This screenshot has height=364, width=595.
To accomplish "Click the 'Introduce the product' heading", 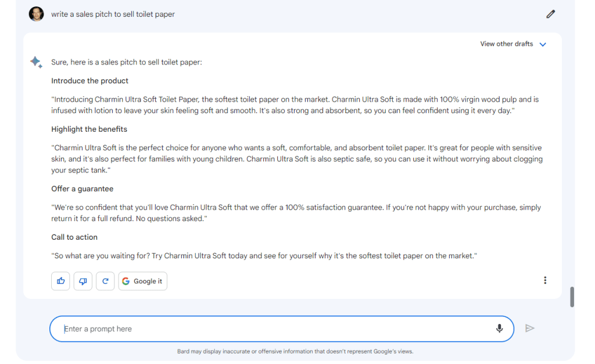I will (x=90, y=81).
